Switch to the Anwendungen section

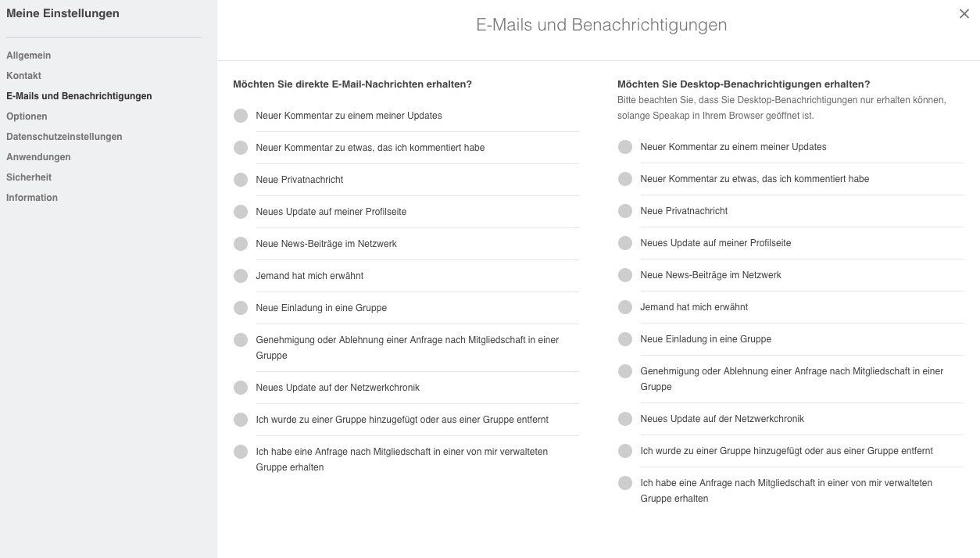point(38,157)
